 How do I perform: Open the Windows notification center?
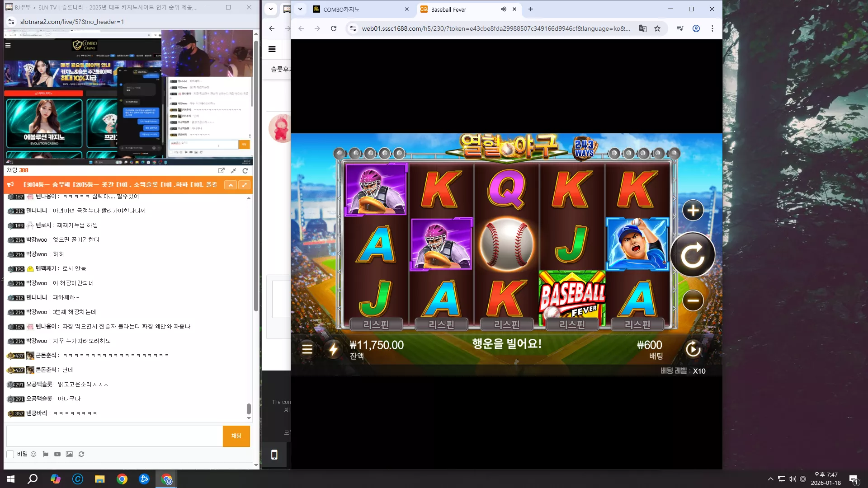tap(854, 479)
